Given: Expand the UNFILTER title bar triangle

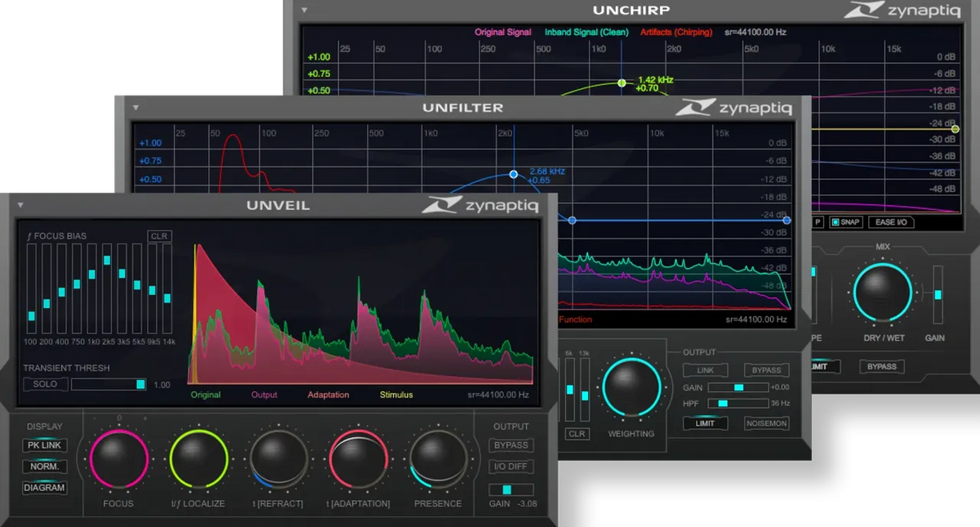Looking at the screenshot, I should point(136,107).
